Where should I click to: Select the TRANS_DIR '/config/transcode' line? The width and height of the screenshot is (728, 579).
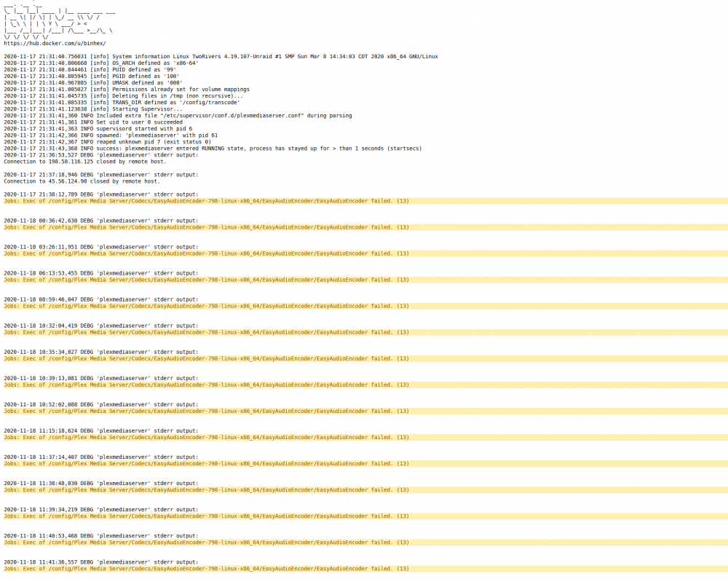122,102
